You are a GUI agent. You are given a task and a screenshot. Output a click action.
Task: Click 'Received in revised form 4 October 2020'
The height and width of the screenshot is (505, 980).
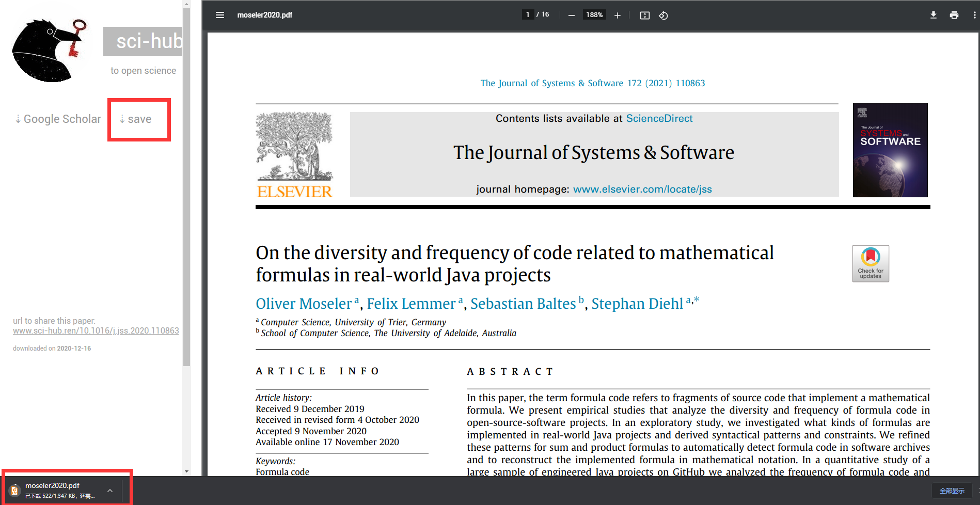[337, 420]
